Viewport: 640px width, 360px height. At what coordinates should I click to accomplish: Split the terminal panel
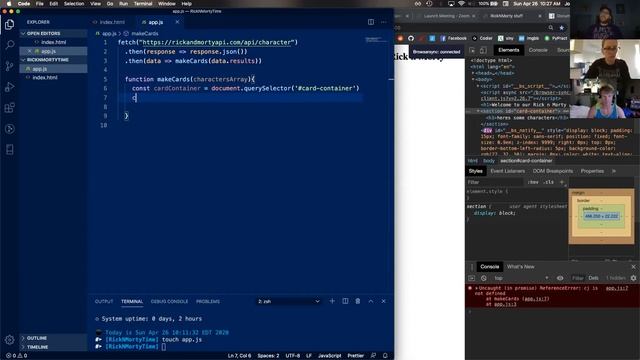345,301
